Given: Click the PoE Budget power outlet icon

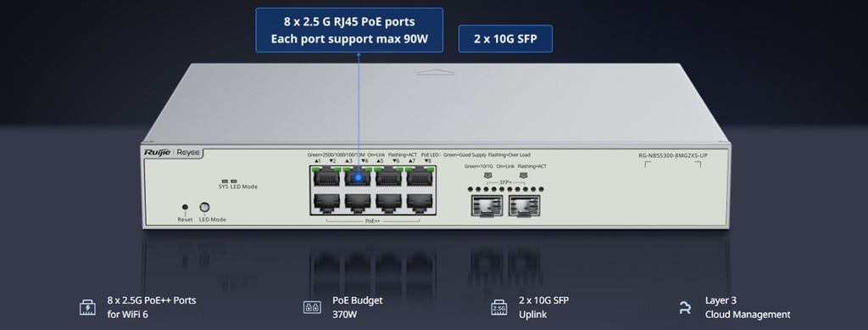Looking at the screenshot, I should (x=312, y=307).
